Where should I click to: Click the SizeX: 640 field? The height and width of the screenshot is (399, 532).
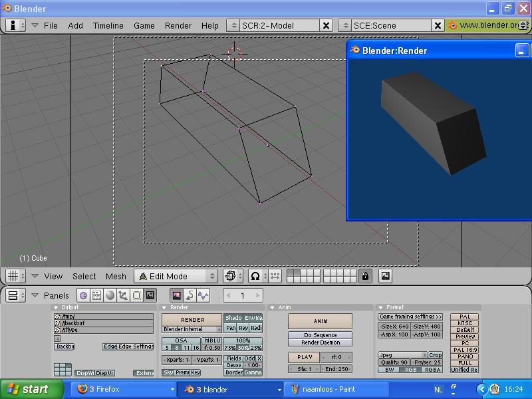pyautogui.click(x=394, y=327)
